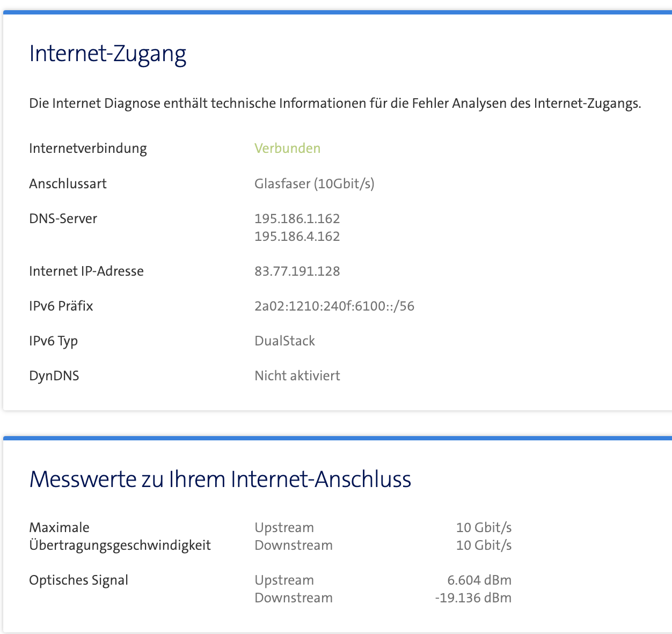Click the first DNS server address 195.186.1.162
The image size is (672, 634).
tap(297, 219)
